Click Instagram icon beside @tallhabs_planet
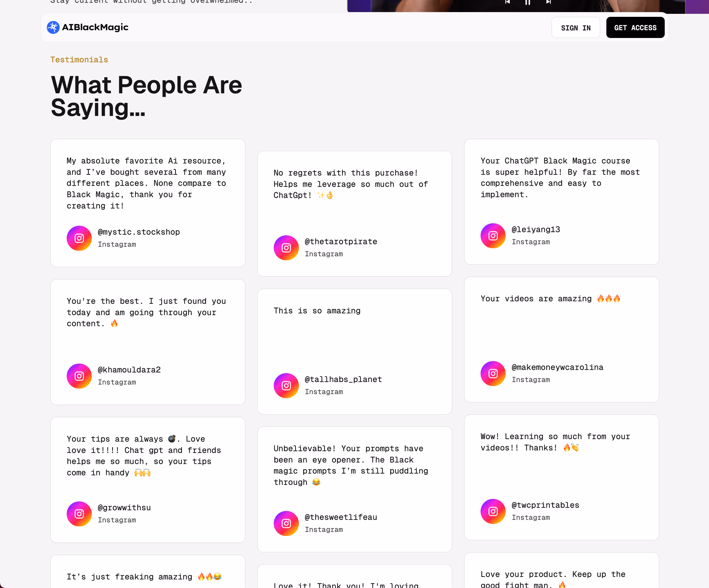This screenshot has width=709, height=588. [x=286, y=386]
